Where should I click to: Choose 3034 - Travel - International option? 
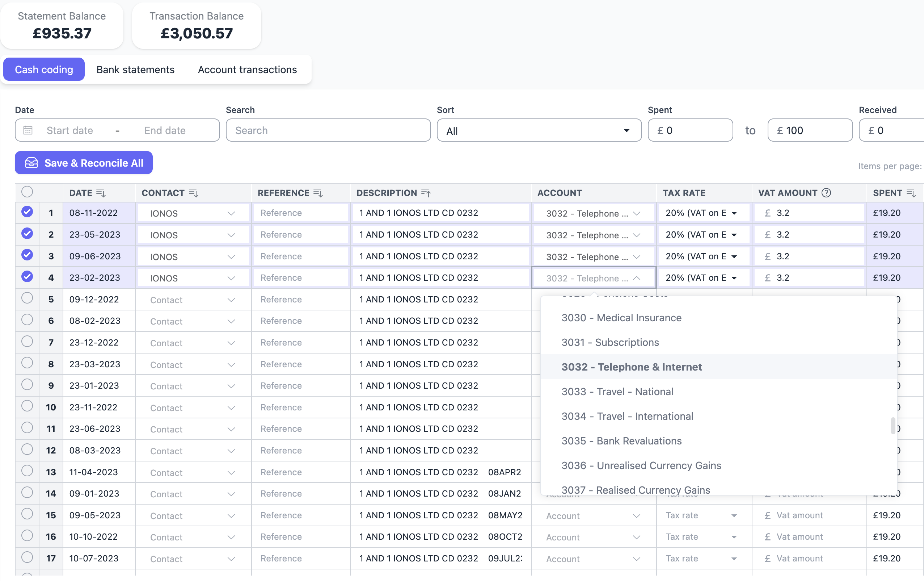tap(718, 416)
